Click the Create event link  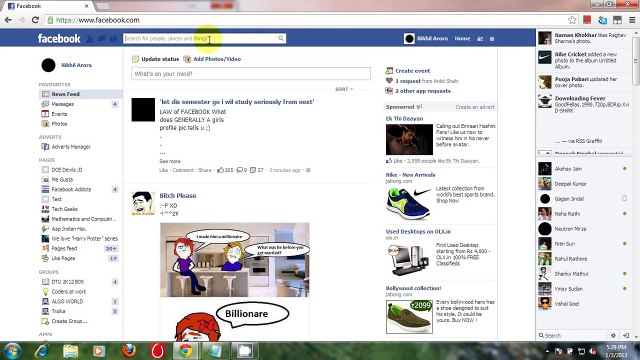412,71
